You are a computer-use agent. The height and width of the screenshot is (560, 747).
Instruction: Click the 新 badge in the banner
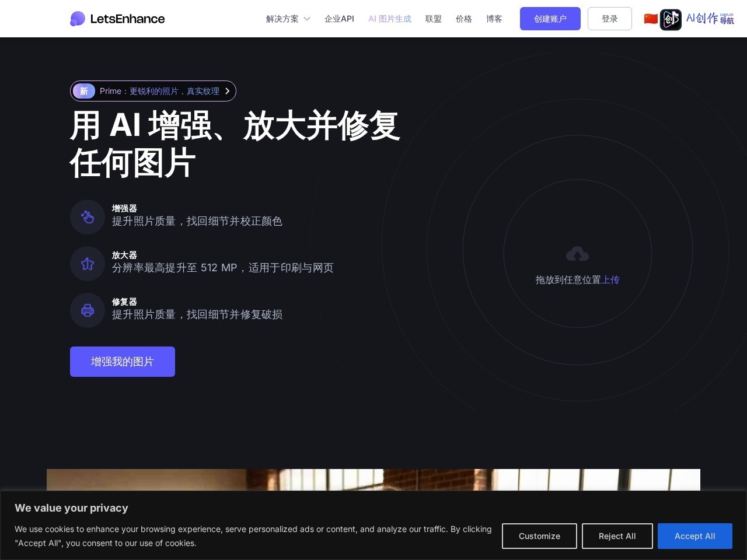tap(84, 91)
